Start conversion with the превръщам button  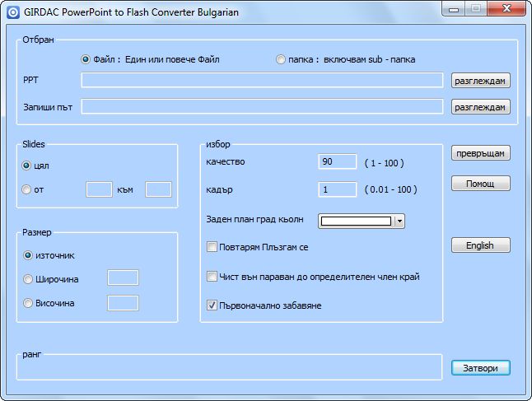click(480, 153)
